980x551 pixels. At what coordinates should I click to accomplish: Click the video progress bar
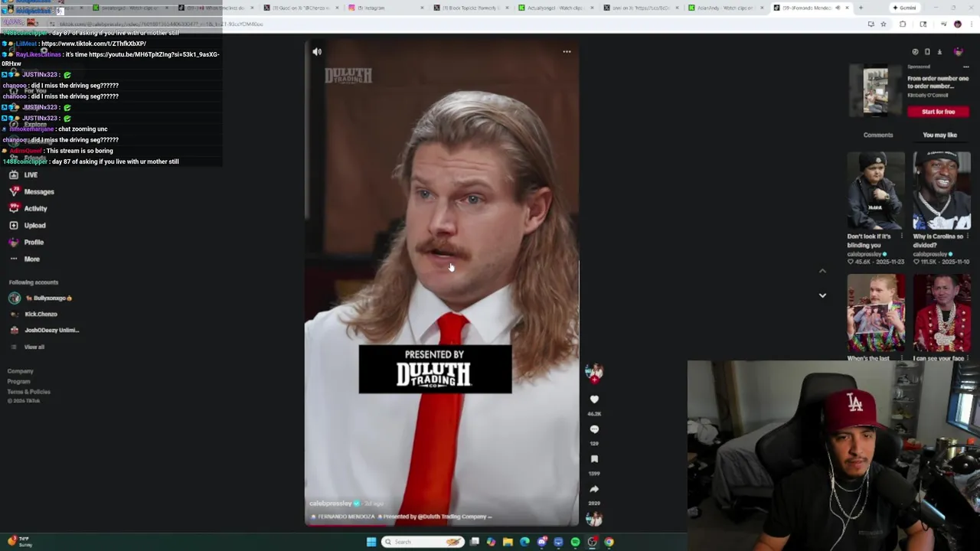pos(442,525)
